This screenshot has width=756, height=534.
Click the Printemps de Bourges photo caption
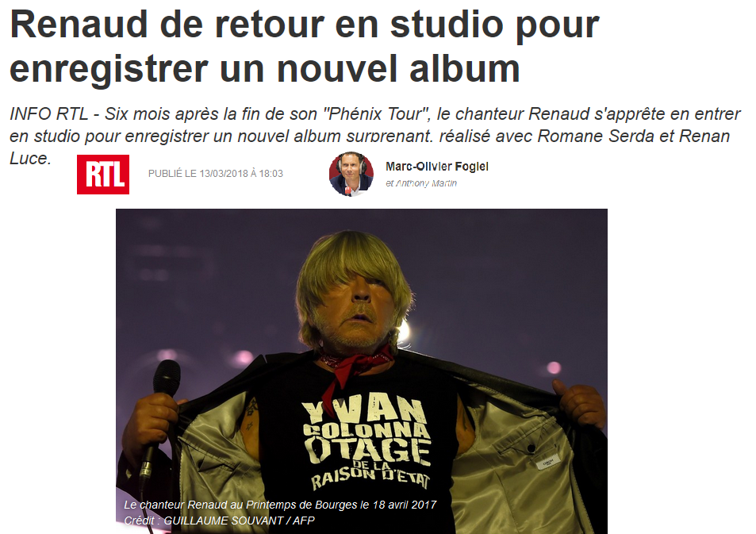(x=280, y=505)
